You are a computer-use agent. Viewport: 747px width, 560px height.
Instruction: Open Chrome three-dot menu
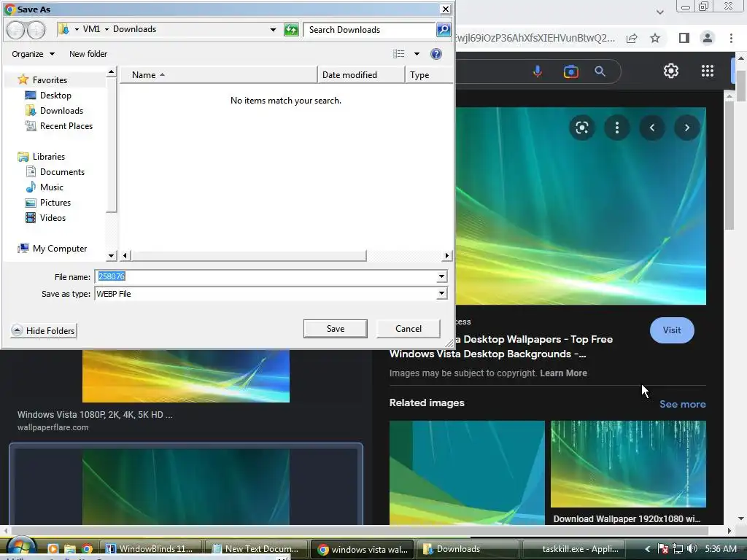tap(731, 38)
